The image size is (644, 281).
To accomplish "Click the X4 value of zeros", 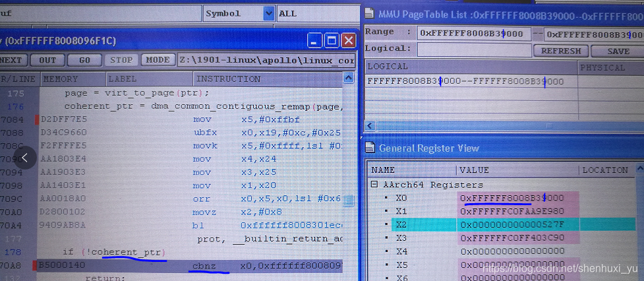I will [512, 251].
